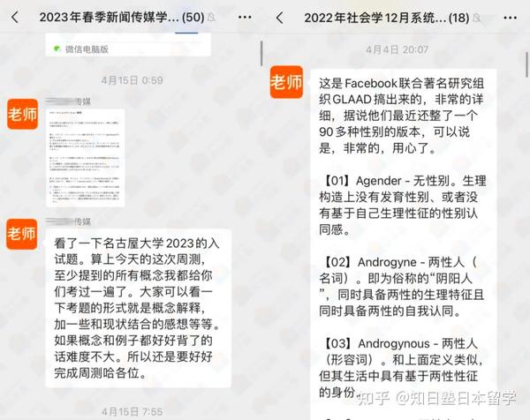Image resolution: width=530 pixels, height=420 pixels.
Task: Go back from the 2023年春季新闻传媒学 chat
Action: pyautogui.click(x=14, y=18)
